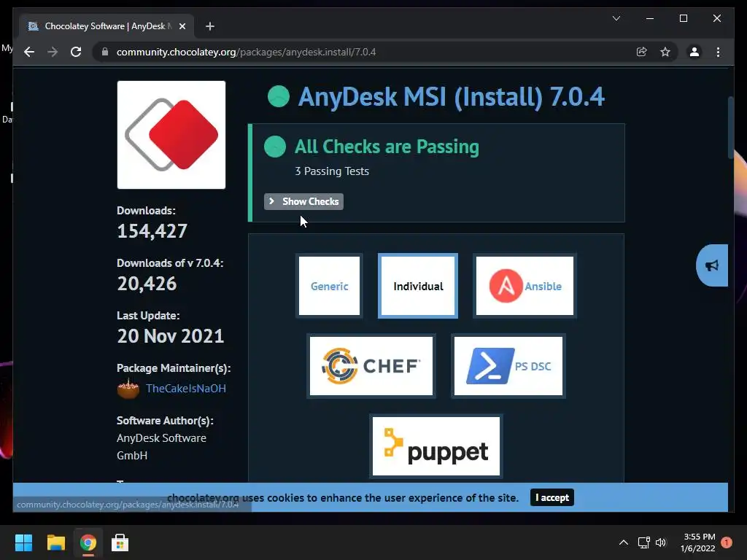The height and width of the screenshot is (560, 747).
Task: Expand the Show Checks section
Action: click(304, 201)
